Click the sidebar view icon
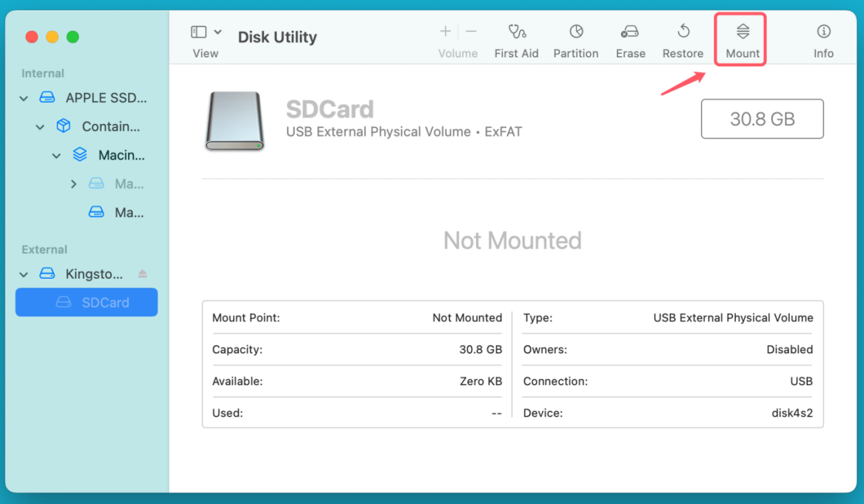Viewport: 864px width, 504px height. (198, 31)
